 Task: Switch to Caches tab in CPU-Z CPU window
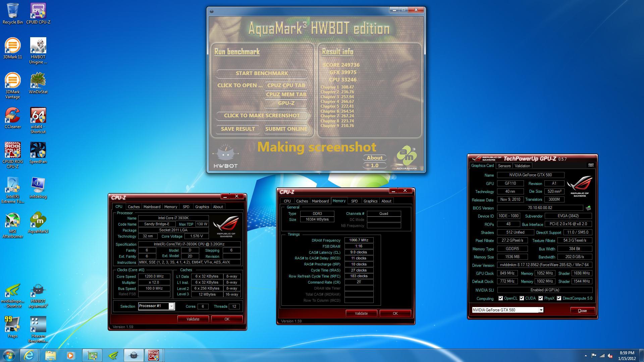[133, 207]
